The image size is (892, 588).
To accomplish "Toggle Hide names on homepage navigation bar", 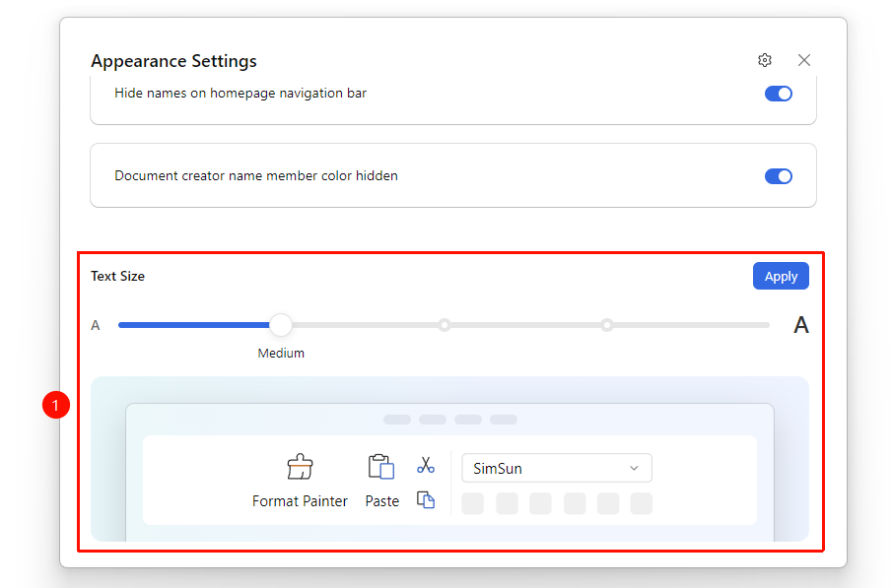I will tap(779, 94).
